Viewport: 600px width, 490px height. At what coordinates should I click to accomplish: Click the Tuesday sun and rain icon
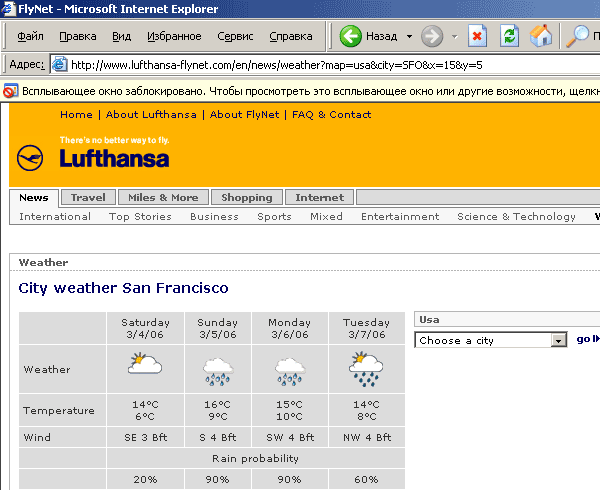[x=366, y=369]
